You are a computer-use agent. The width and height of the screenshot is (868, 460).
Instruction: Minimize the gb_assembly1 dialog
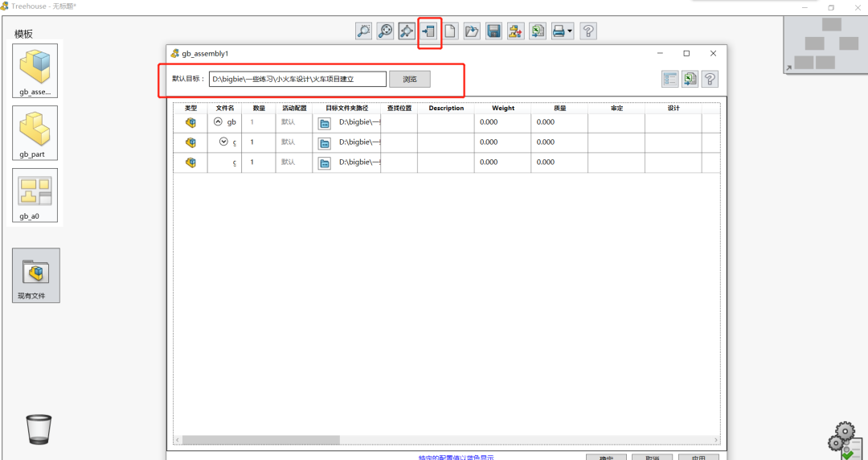point(660,53)
